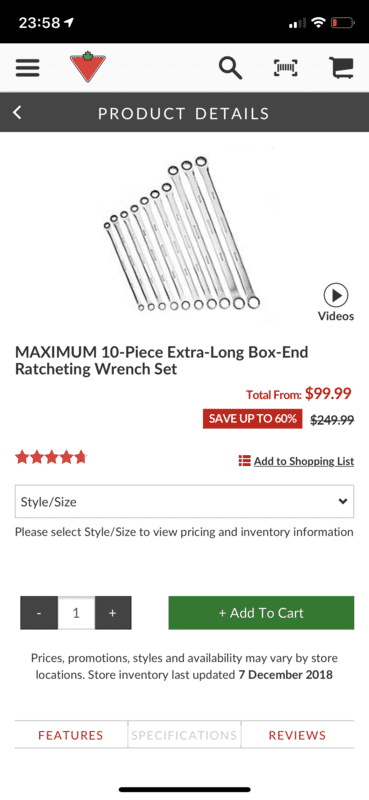Tap the wrench set product image
This screenshot has width=369, height=800.
coord(183,235)
